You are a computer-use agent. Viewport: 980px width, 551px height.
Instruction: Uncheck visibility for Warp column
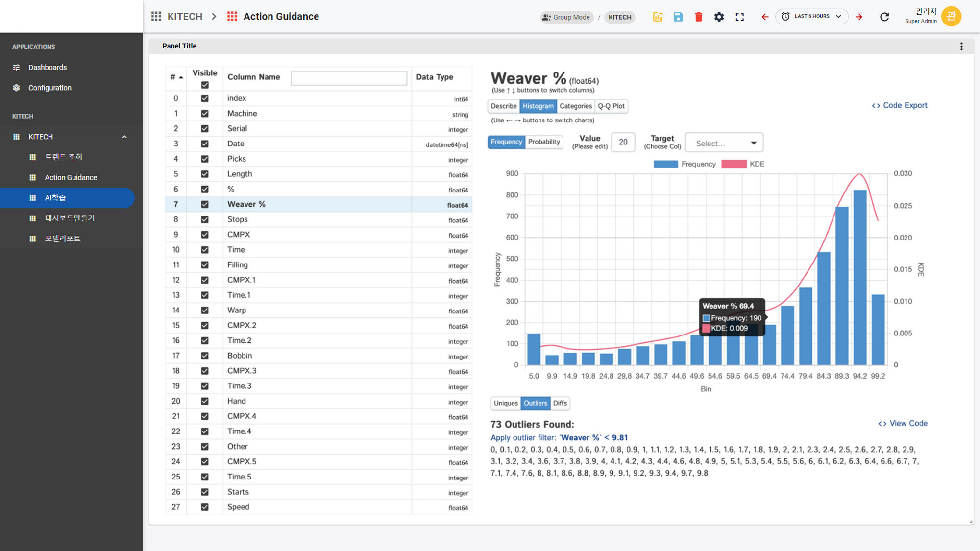tap(205, 311)
